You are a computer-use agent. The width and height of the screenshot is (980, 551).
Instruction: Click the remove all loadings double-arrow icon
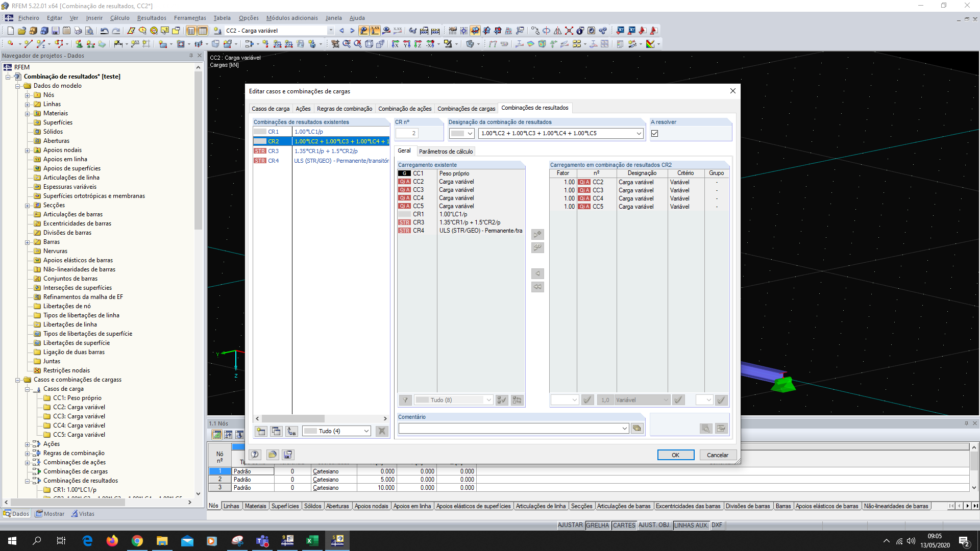click(537, 287)
